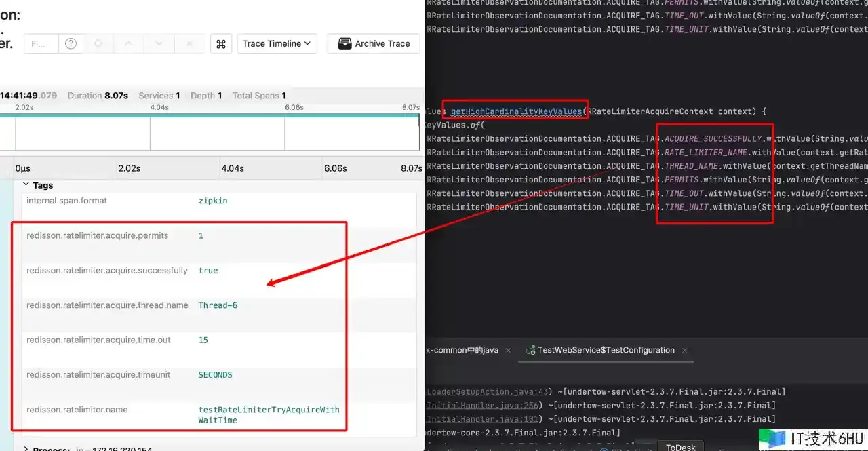The height and width of the screenshot is (451, 868).
Task: Click the Duration 8.07s header stat
Action: [x=98, y=96]
